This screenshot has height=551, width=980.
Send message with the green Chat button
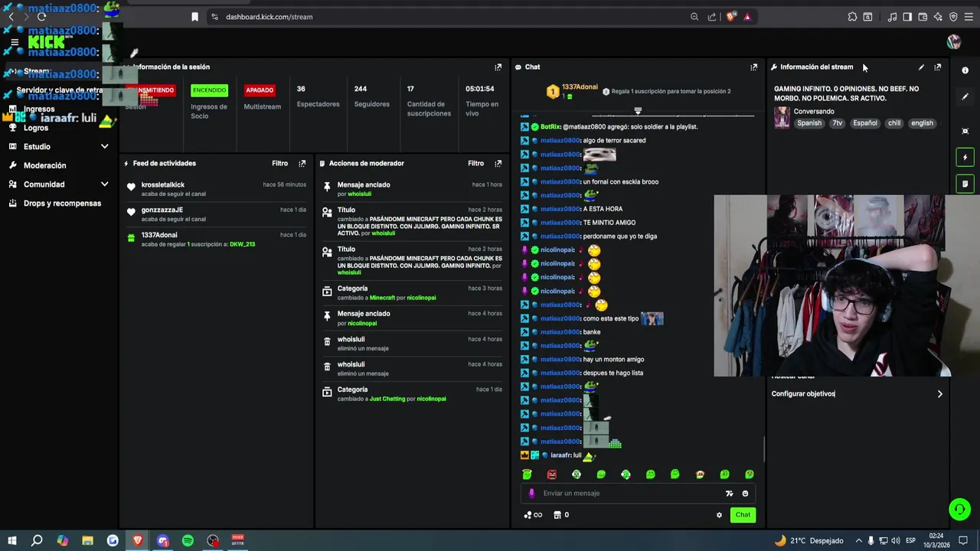(743, 515)
